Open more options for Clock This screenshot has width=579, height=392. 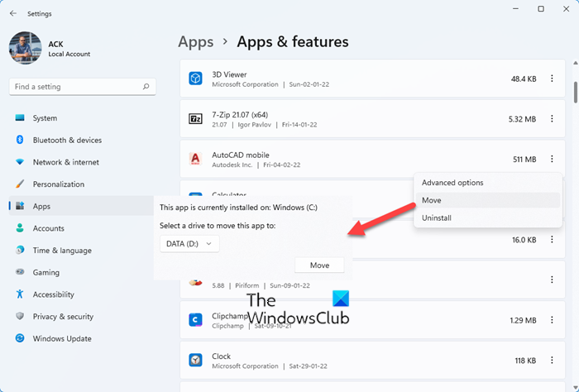(x=552, y=361)
